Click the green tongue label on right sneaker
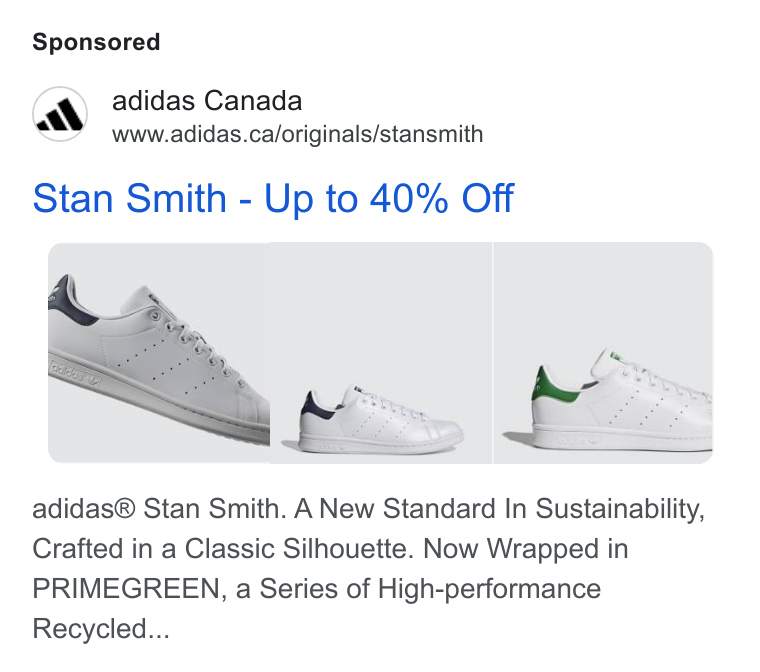Viewport: 760px width, 672px height. point(616,356)
